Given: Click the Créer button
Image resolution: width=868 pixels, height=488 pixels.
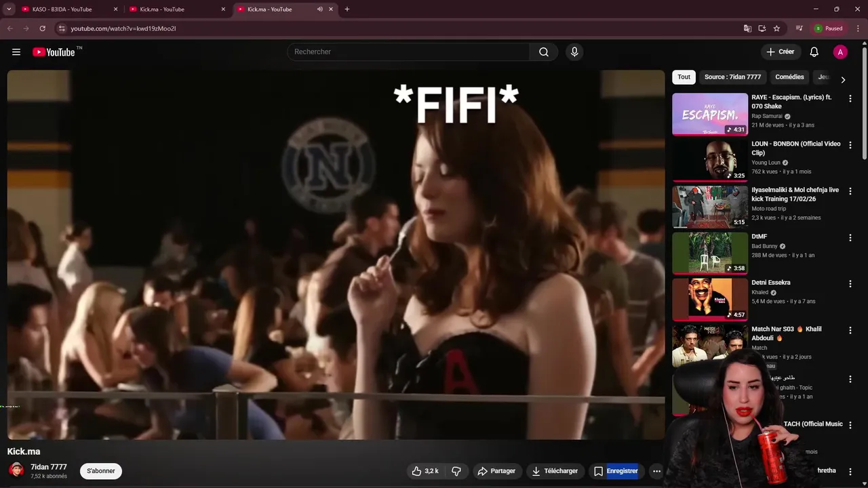Looking at the screenshot, I should click(781, 52).
